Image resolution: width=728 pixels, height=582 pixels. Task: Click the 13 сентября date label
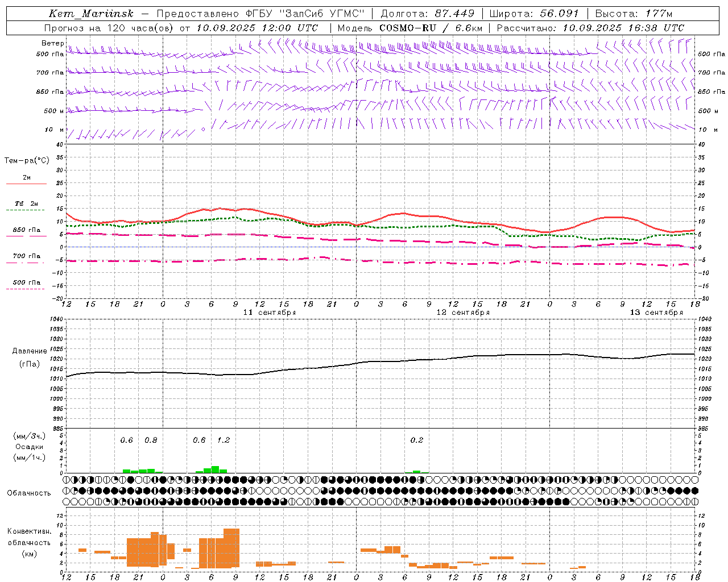click(656, 313)
